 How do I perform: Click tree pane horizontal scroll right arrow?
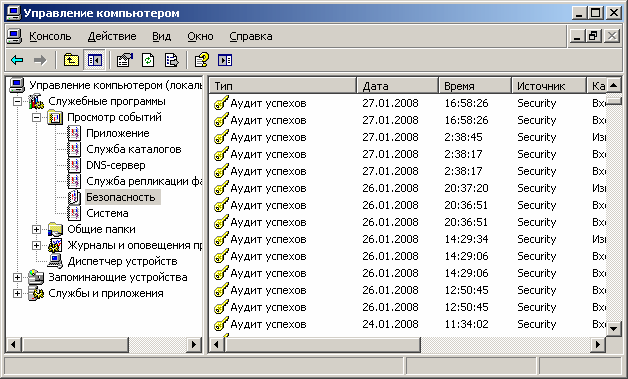194,345
